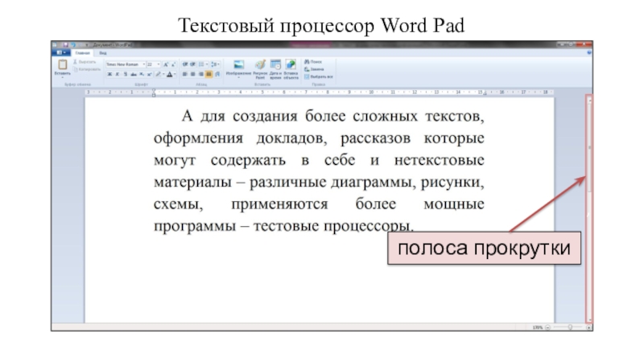Viewport: 644px width, 362px height.
Task: Toggle italic К formatting
Action: tap(118, 74)
